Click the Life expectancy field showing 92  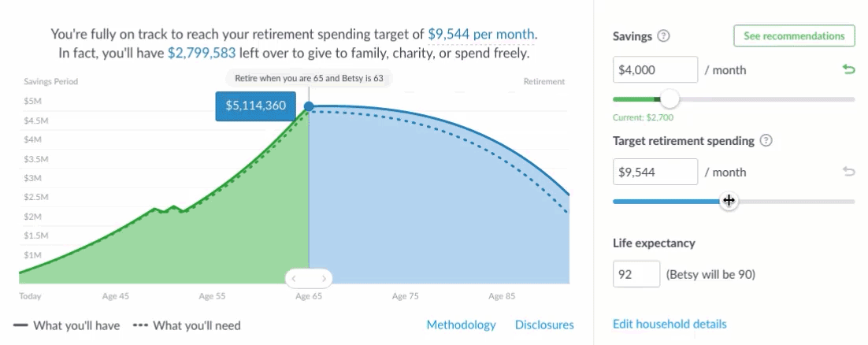(636, 275)
